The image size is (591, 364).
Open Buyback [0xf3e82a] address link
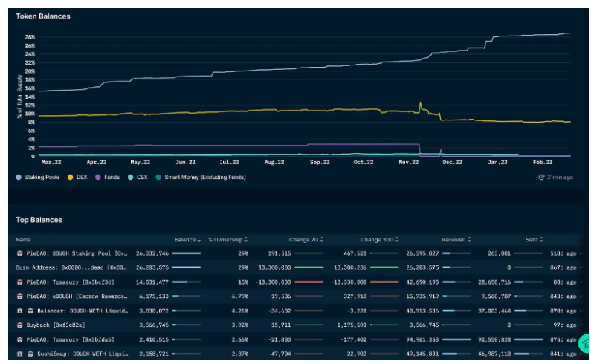pyautogui.click(x=56, y=325)
